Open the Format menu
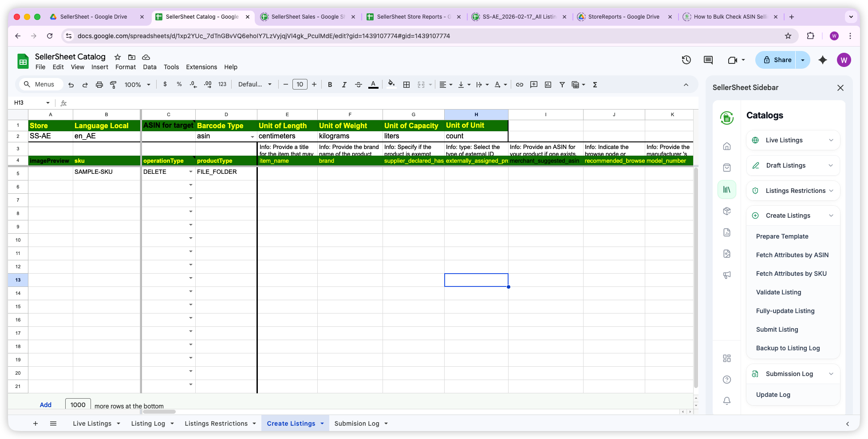 coord(126,67)
